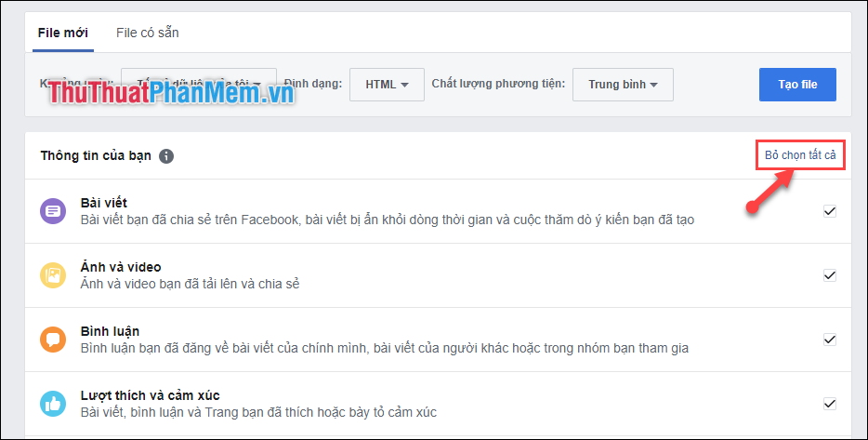Click the info icon beside Thông tin của bạn
868x440 pixels.
click(166, 156)
